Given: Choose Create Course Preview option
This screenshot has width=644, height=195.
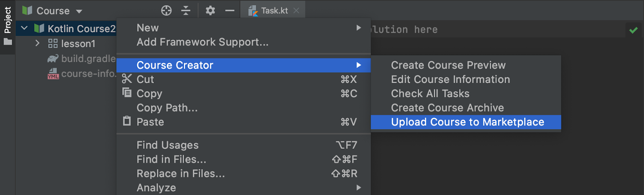Looking at the screenshot, I should pos(448,65).
